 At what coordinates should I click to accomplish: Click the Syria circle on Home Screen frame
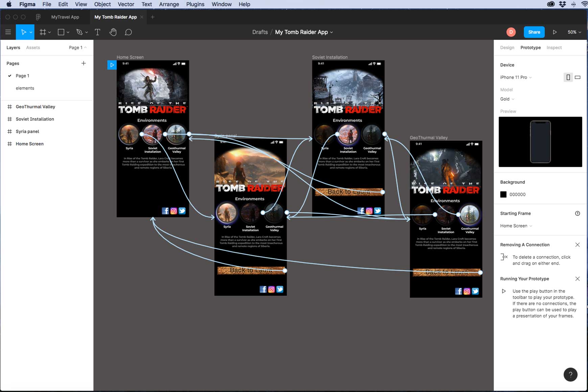click(129, 134)
